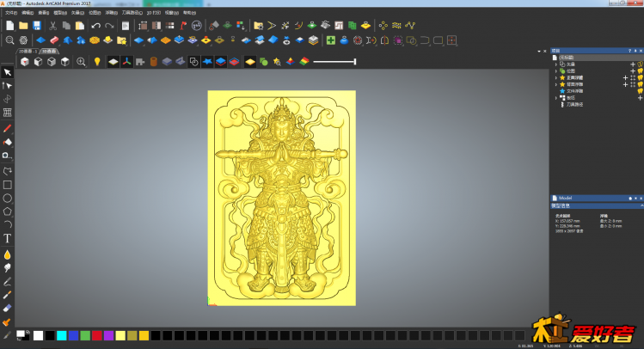Add new layer with plus on 位图 row
Screen dimensions: 644x349
click(x=633, y=71)
